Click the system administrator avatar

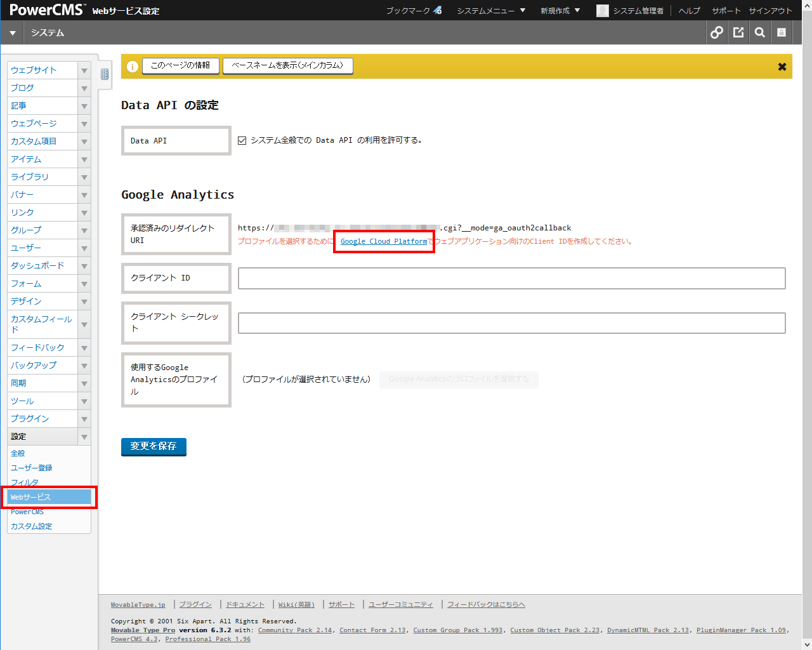tap(603, 11)
